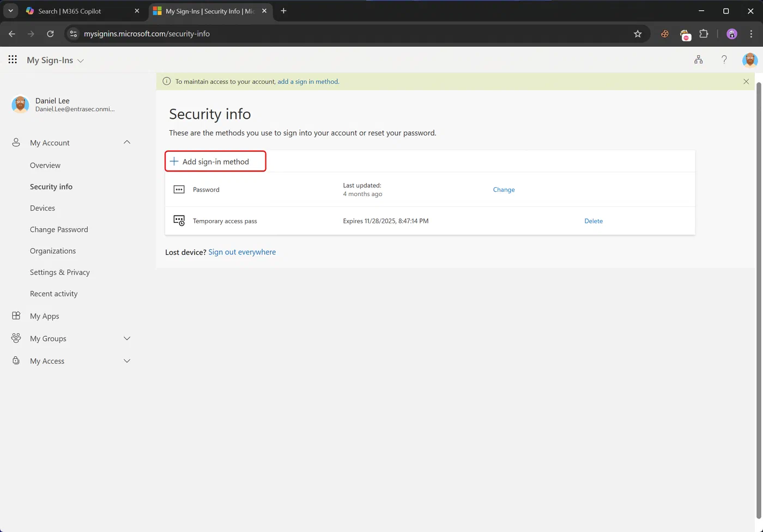Viewport: 763px width, 532px height.
Task: Click the Change link for Password
Action: click(504, 189)
